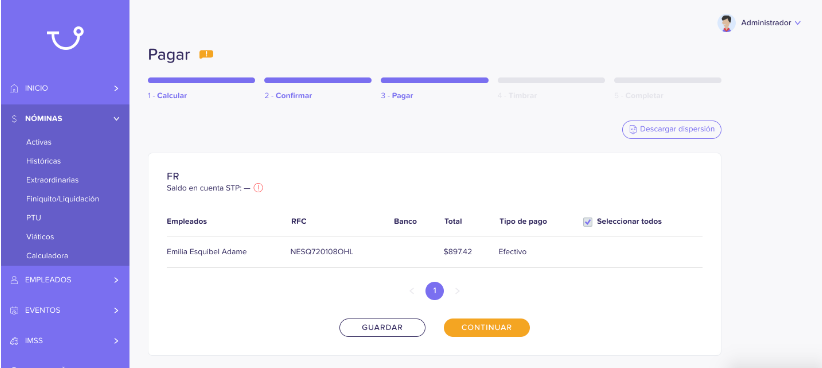
Task: Select Finiquito/Liquidación in the sidebar
Action: coord(62,199)
